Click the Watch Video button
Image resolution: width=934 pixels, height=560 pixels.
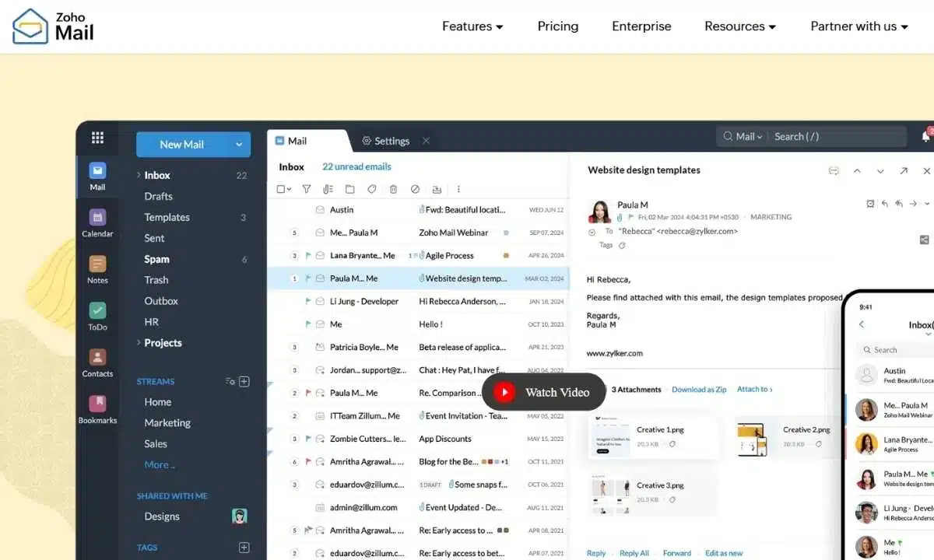point(544,392)
